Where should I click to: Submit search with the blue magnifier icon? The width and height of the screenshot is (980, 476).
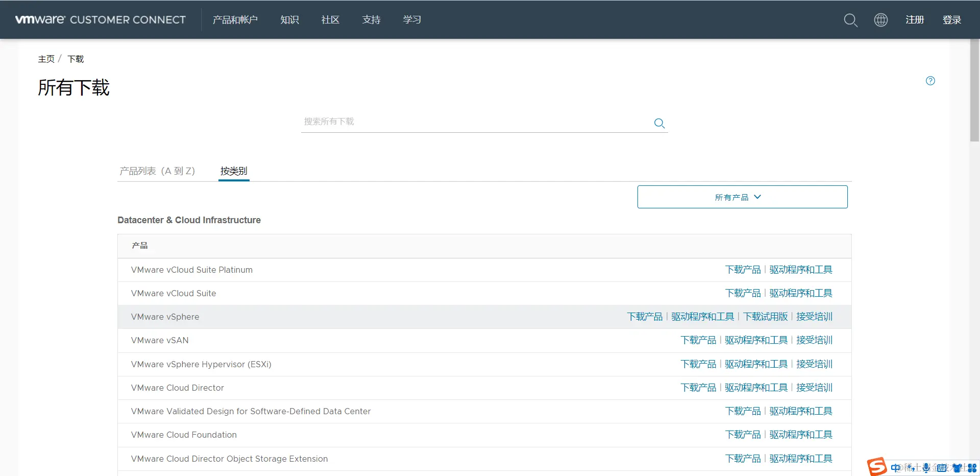point(659,123)
